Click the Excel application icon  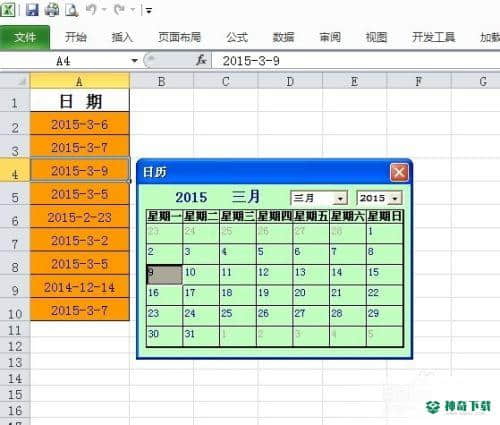tap(8, 9)
